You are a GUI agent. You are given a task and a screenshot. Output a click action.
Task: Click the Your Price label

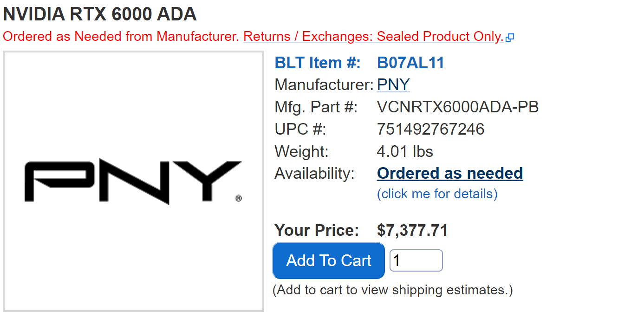click(317, 230)
